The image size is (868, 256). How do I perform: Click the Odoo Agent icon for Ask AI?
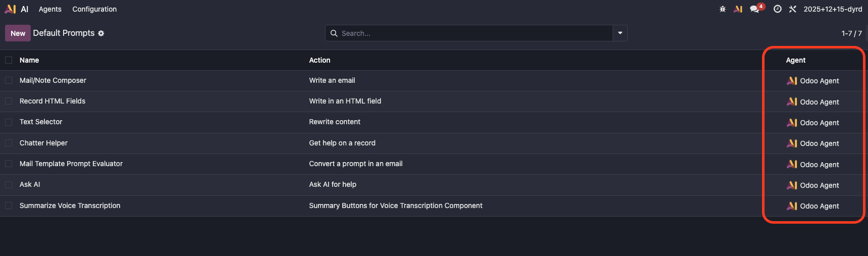click(792, 185)
